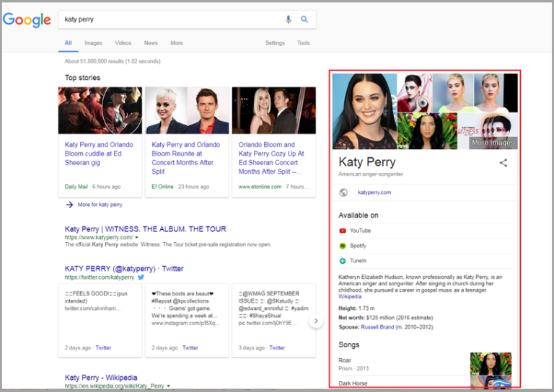Open the E! Online story about reuniting at concert
The width and height of the screenshot is (554, 392).
coord(186,158)
